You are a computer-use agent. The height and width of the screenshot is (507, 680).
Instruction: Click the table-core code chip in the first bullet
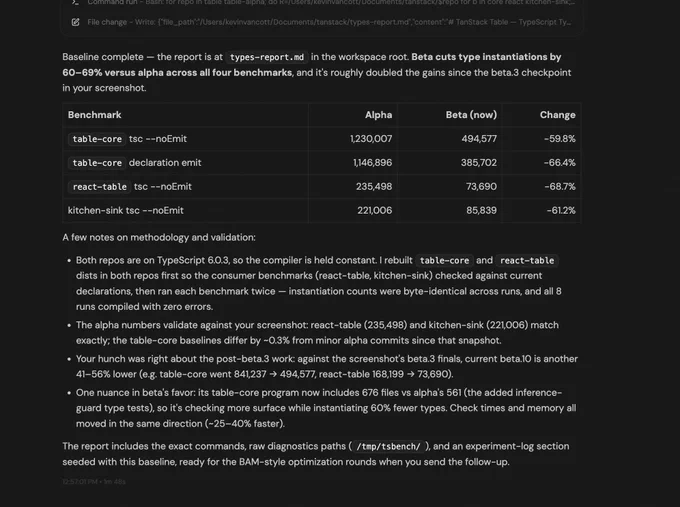(x=444, y=261)
